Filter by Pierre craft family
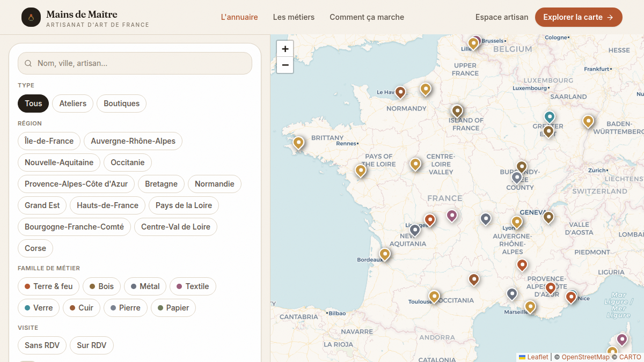This screenshot has height=362, width=644. tap(126, 308)
